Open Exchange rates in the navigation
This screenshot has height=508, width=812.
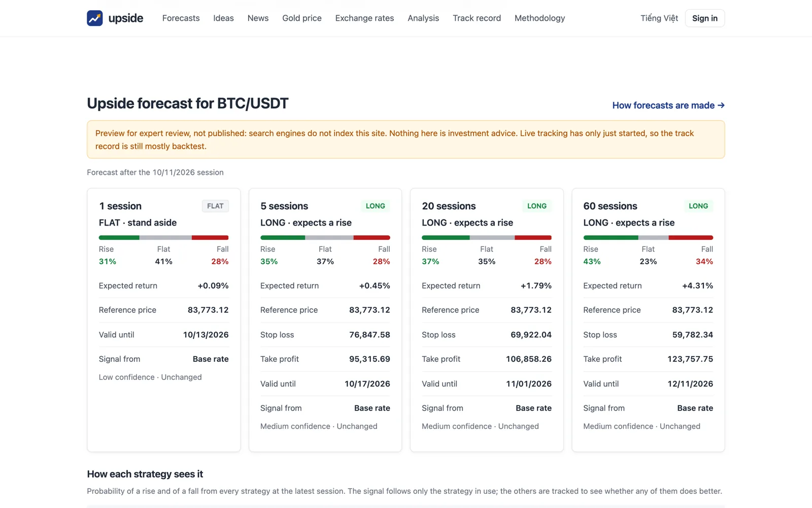click(364, 18)
